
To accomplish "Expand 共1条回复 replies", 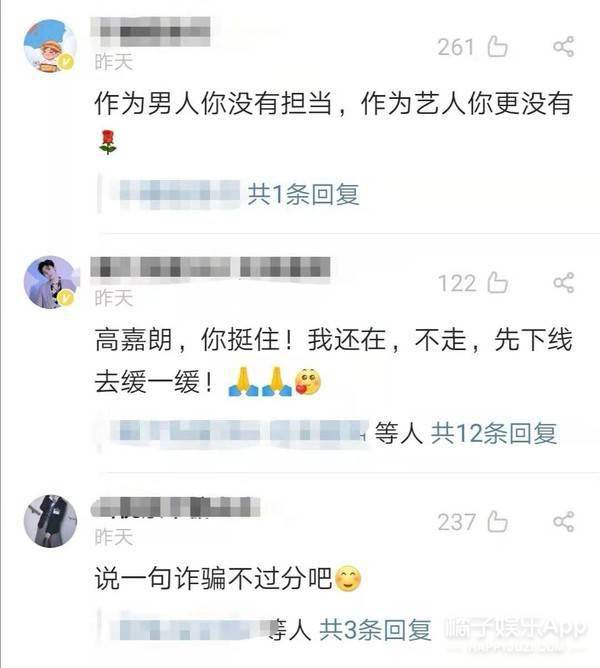I will pyautogui.click(x=303, y=195).
